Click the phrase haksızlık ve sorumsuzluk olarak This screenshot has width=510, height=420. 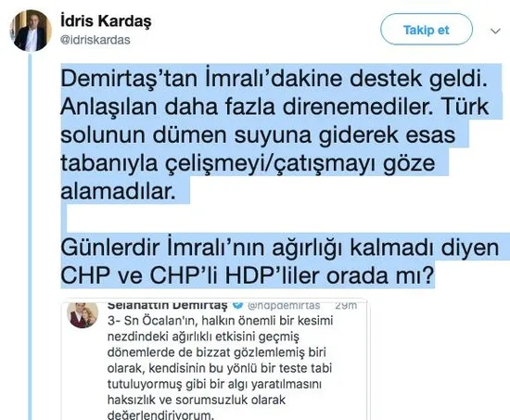coord(197,400)
